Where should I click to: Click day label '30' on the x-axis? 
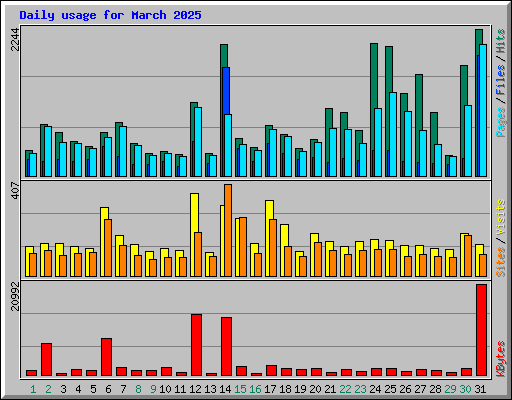[x=465, y=389]
